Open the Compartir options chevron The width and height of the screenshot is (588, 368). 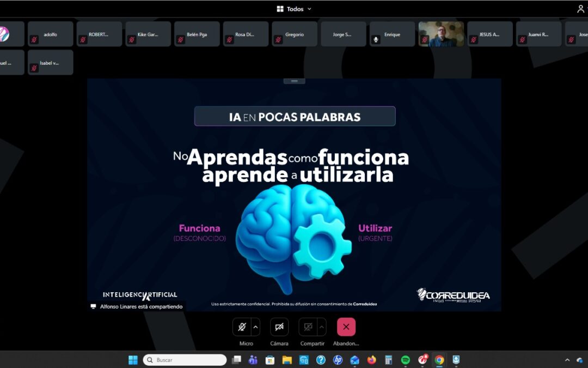322,327
